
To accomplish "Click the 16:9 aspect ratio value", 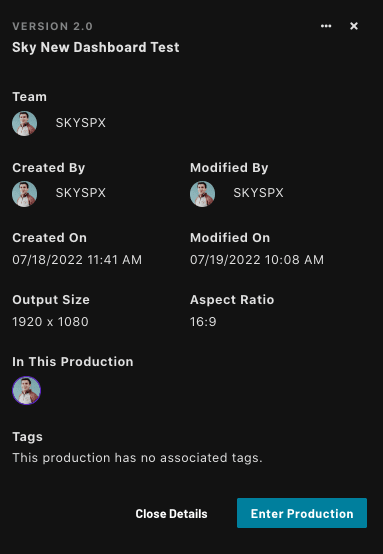I will 203,322.
